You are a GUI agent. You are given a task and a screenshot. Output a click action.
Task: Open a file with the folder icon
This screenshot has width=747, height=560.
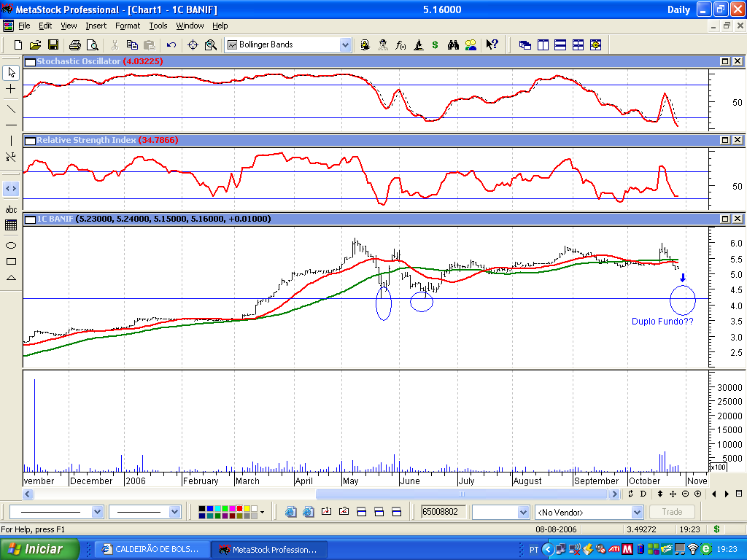[35, 44]
